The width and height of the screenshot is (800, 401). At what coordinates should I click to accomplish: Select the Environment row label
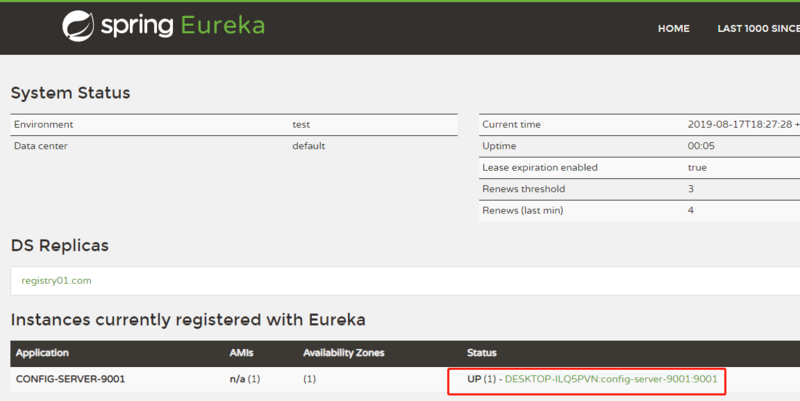pyautogui.click(x=43, y=125)
